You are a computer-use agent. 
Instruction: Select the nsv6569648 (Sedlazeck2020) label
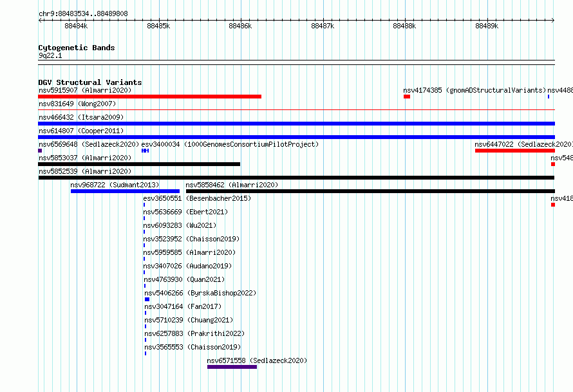(89, 144)
